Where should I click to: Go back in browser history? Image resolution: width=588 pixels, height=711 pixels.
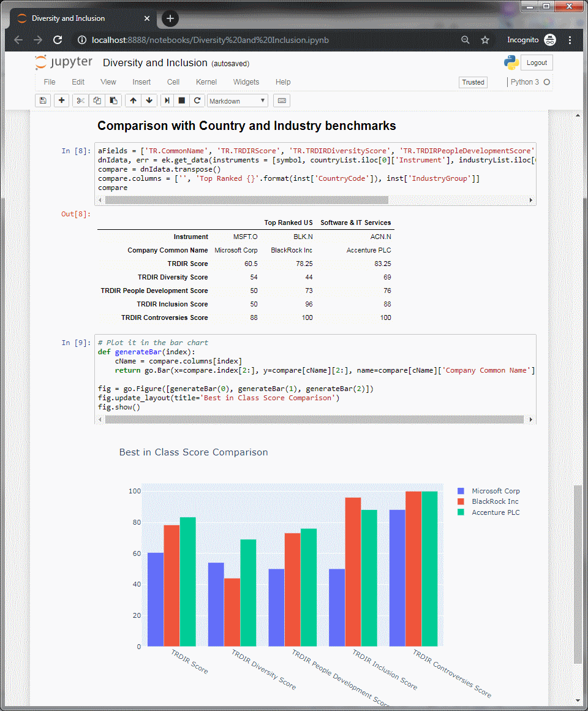18,40
